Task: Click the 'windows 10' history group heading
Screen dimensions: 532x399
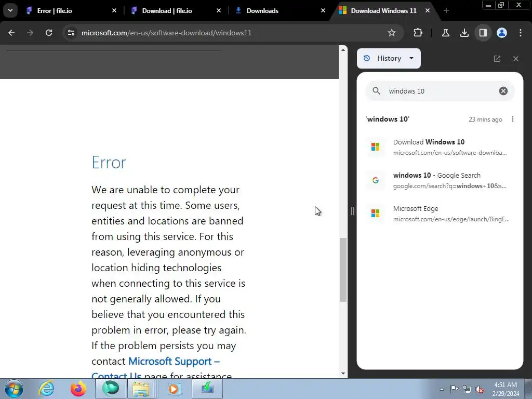Action: (x=387, y=119)
